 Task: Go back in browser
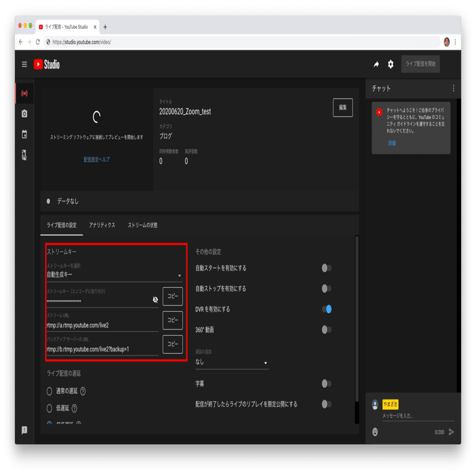pyautogui.click(x=20, y=42)
